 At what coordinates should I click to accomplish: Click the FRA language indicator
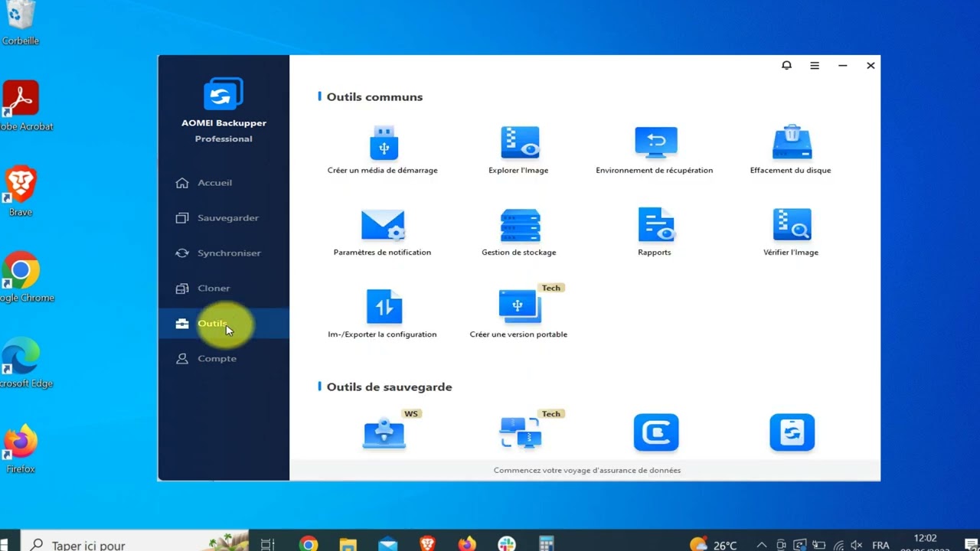[x=880, y=545]
